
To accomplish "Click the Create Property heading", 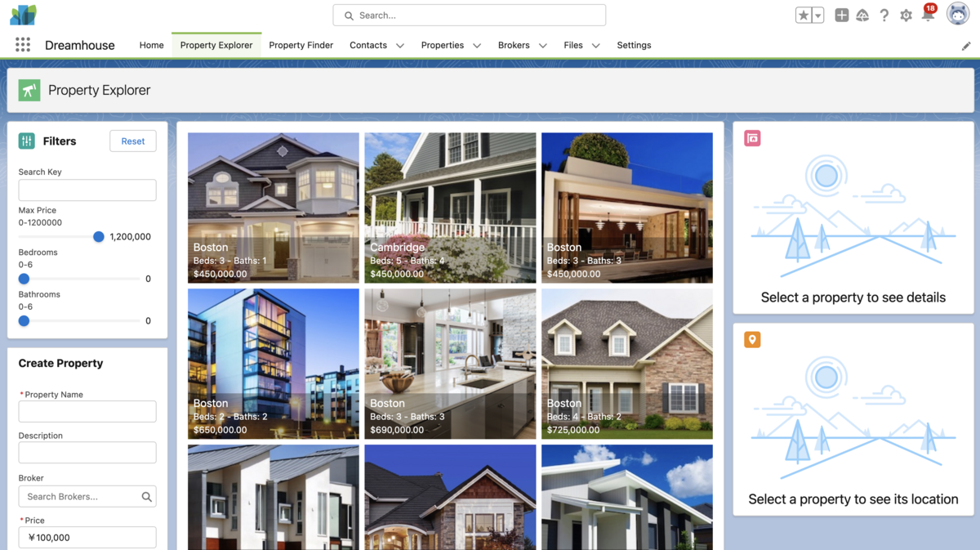I will click(x=61, y=363).
